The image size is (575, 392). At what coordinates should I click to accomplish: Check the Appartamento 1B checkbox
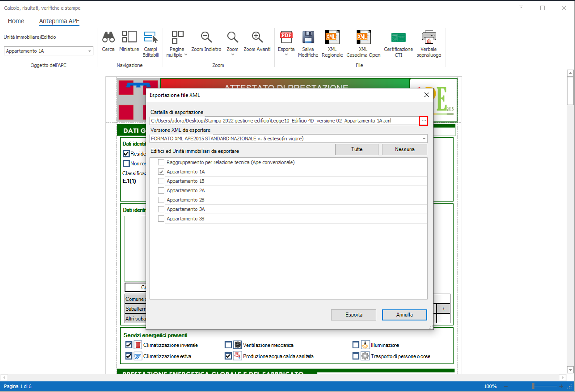pyautogui.click(x=161, y=181)
